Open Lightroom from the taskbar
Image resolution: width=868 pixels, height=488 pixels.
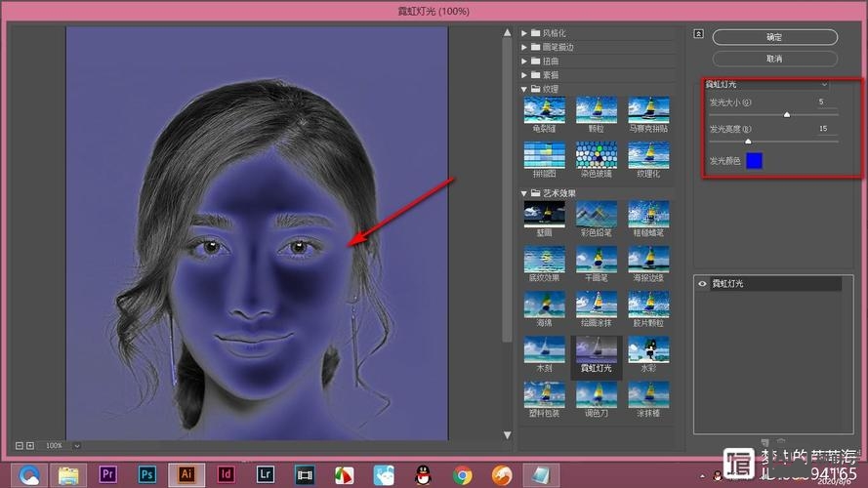pos(265,474)
